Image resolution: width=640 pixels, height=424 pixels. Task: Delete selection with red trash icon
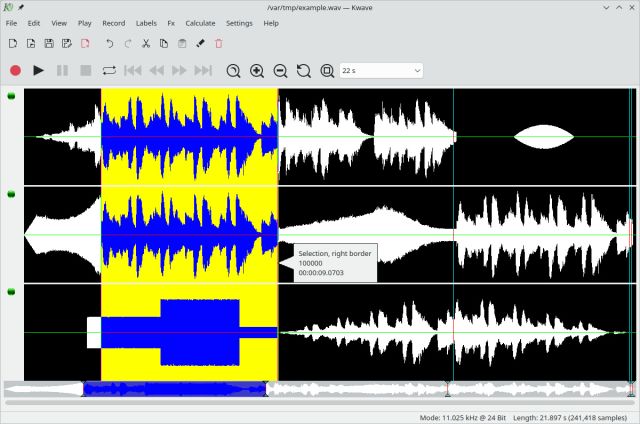click(x=219, y=43)
